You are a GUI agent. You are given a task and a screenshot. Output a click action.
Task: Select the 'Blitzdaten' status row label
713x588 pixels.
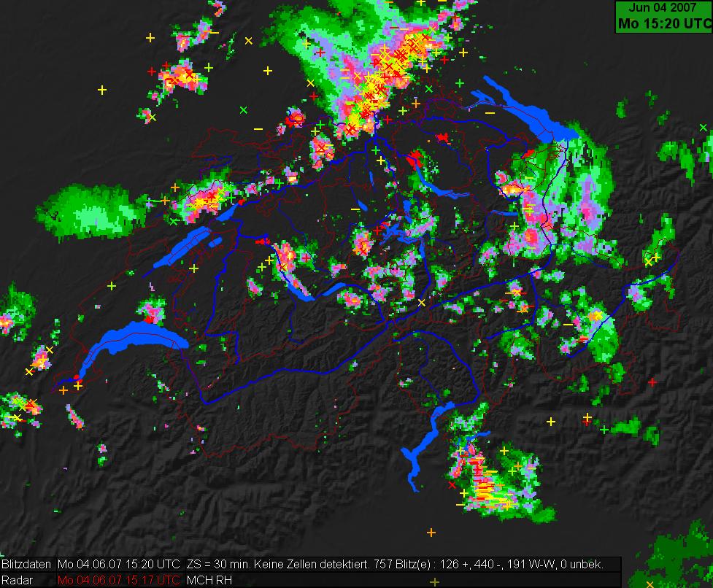pos(26,565)
